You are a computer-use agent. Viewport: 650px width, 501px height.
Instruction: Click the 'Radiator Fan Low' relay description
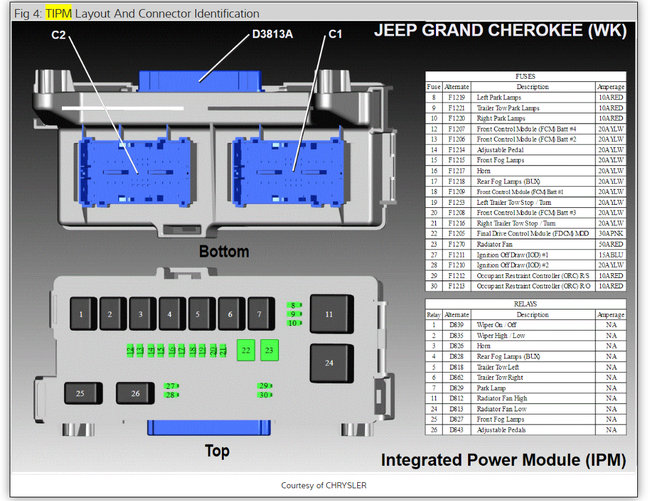[501, 409]
